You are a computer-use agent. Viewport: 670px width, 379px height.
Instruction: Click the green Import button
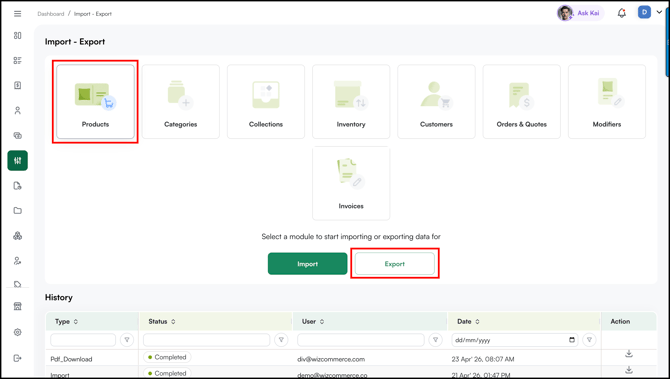click(308, 264)
